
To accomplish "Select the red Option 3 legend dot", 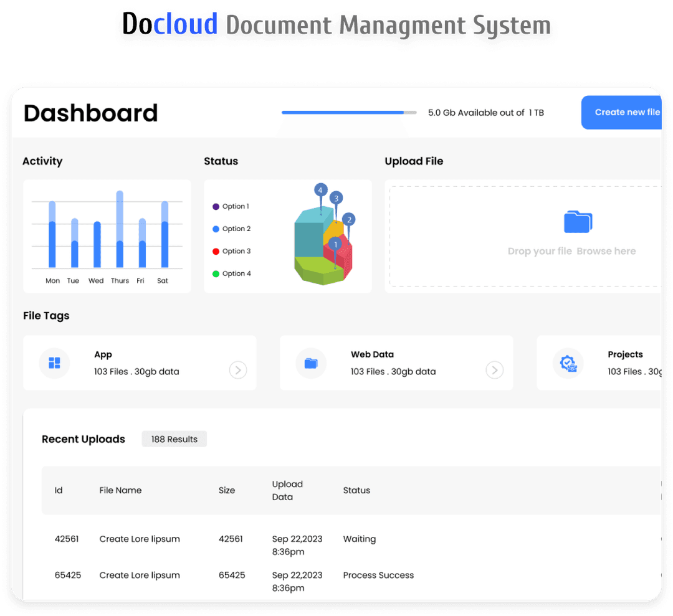I will coord(216,252).
